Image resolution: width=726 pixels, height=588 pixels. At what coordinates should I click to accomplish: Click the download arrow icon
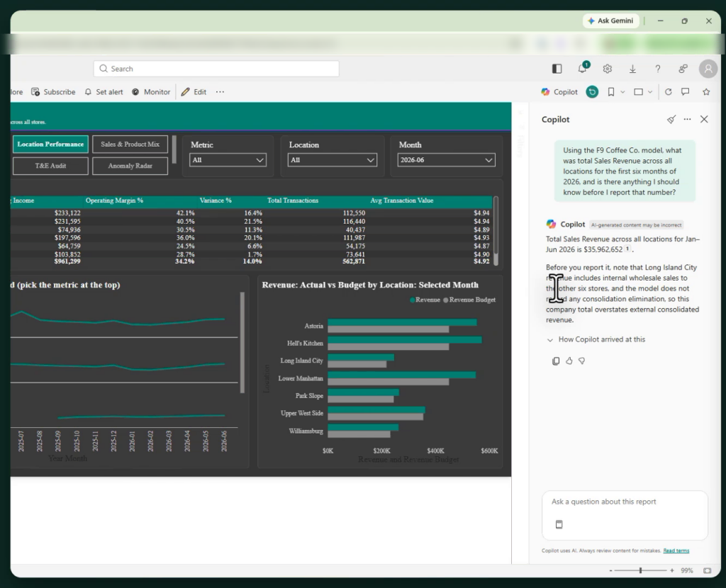pos(632,69)
